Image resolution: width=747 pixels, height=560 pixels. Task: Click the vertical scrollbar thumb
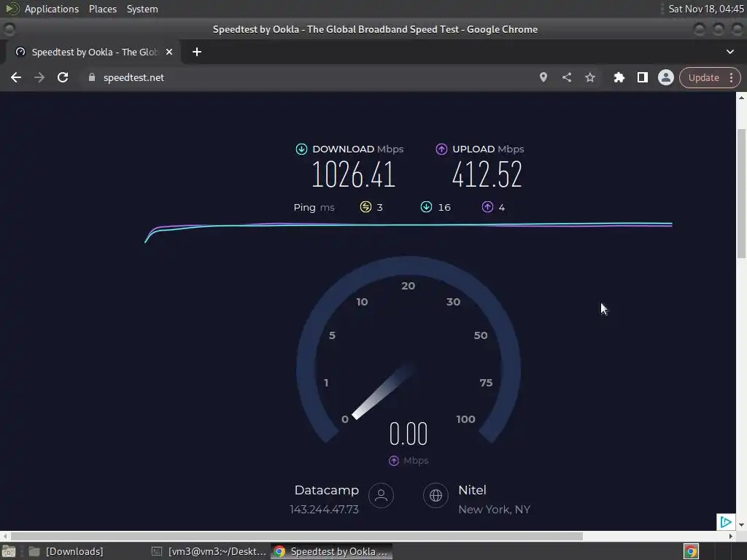[x=741, y=193]
